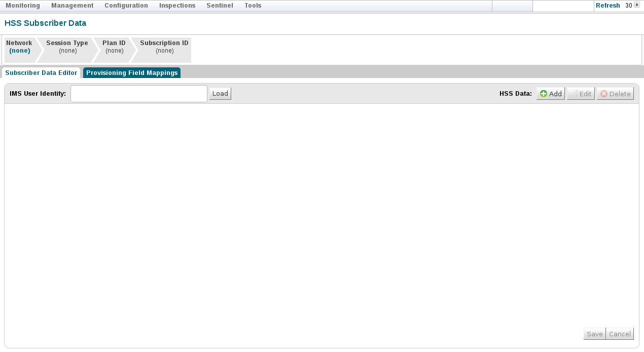The height and width of the screenshot is (352, 644).
Task: Click the Load button
Action: point(220,93)
